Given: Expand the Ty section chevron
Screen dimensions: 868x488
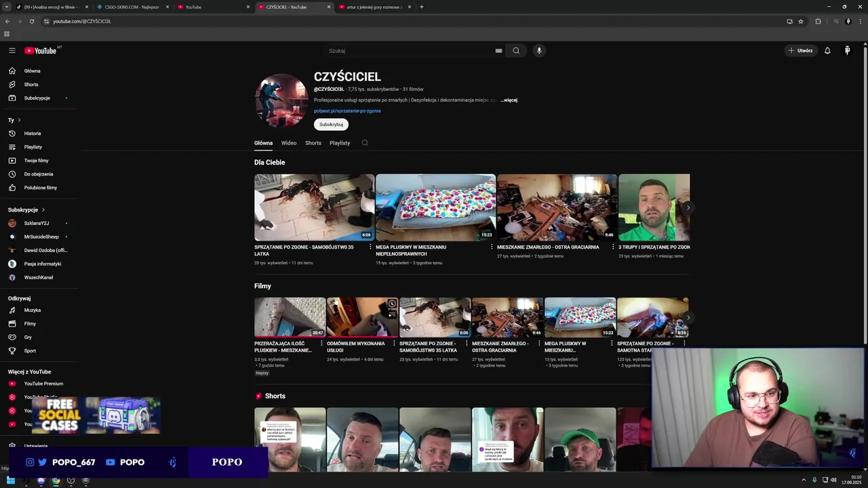Looking at the screenshot, I should pyautogui.click(x=19, y=120).
